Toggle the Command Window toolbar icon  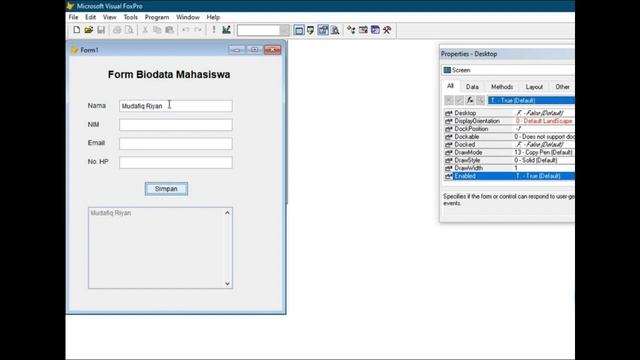[x=299, y=30]
